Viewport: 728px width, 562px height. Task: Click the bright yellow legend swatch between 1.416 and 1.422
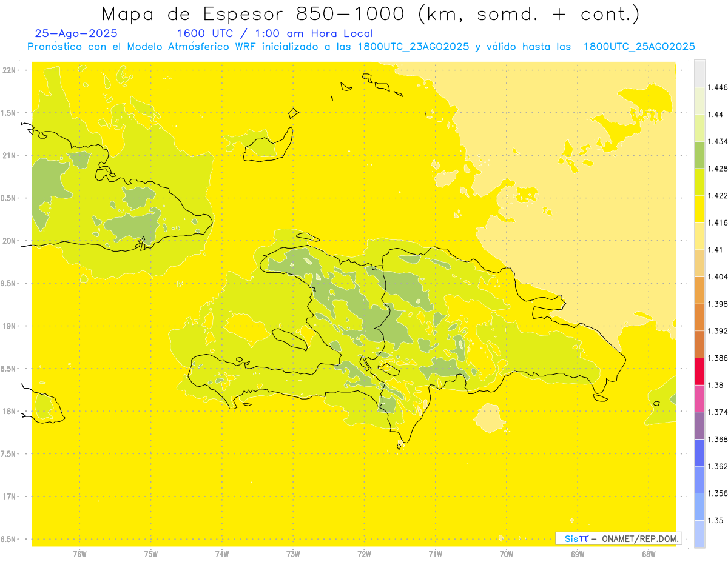pos(699,209)
